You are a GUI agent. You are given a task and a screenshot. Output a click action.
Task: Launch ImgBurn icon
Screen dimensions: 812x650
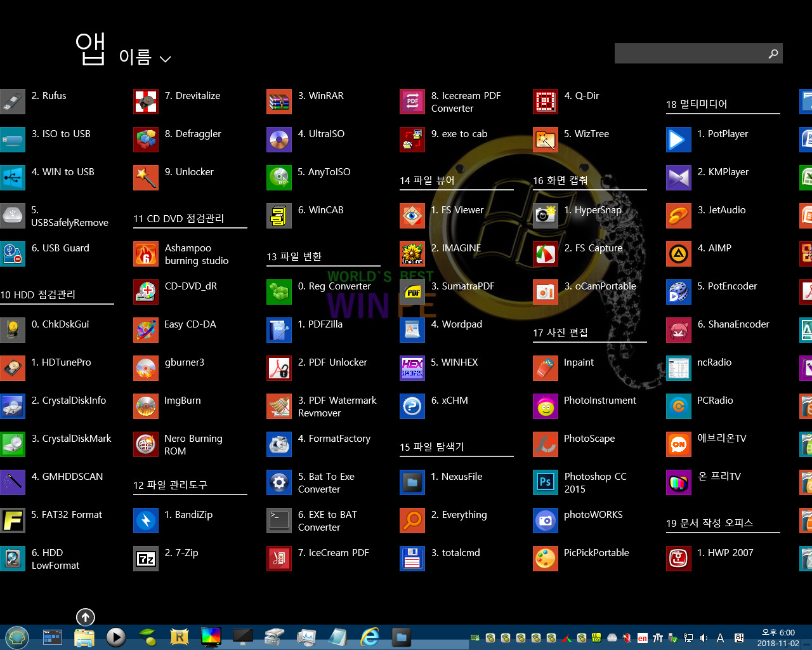point(146,406)
